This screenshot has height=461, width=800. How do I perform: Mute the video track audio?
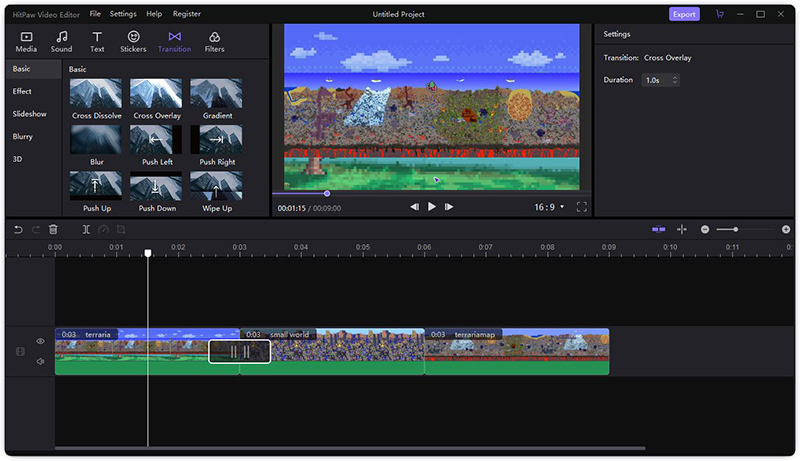point(40,362)
